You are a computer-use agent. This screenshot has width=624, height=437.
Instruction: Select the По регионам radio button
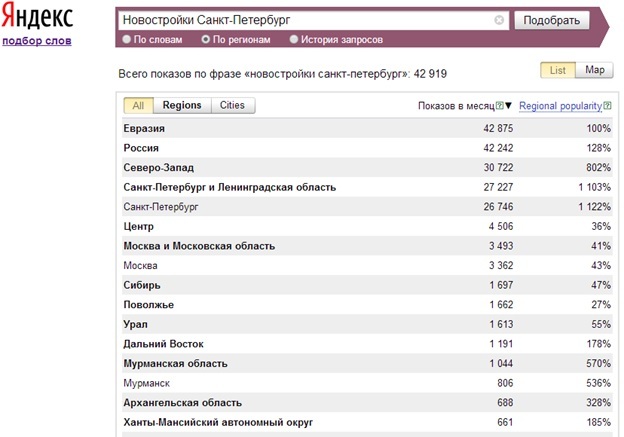point(205,39)
